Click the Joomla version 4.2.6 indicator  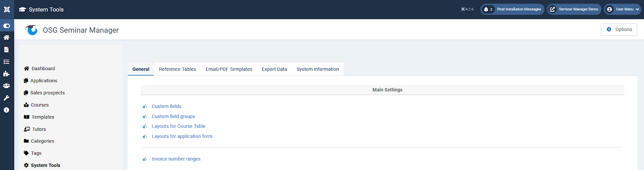point(467,9)
